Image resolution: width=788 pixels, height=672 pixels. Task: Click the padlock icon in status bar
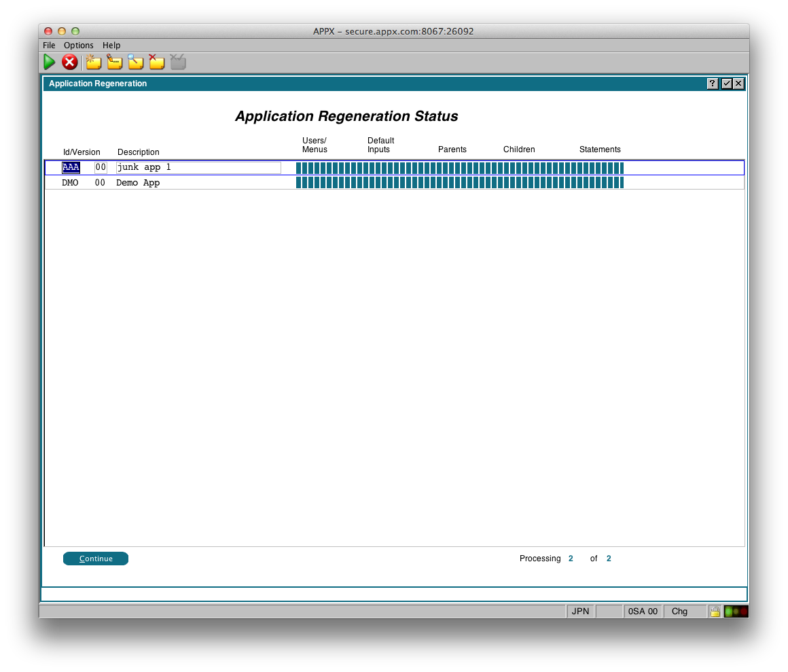(x=715, y=612)
